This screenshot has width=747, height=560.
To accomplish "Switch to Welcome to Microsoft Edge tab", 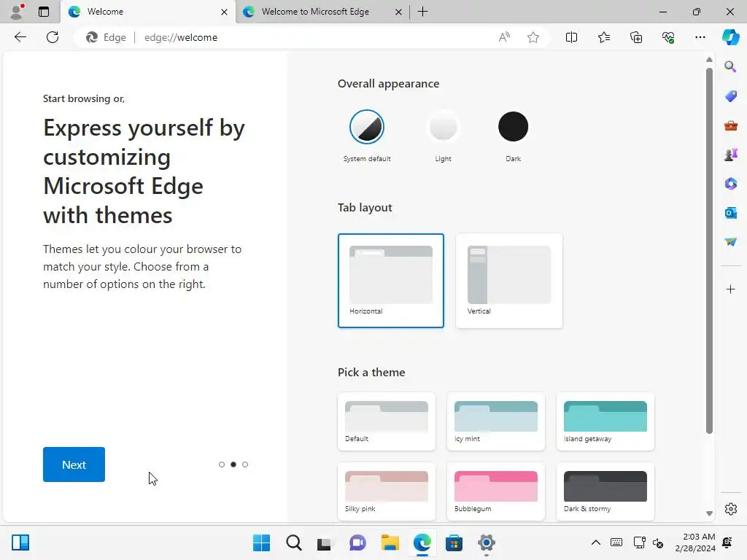I will tap(322, 12).
